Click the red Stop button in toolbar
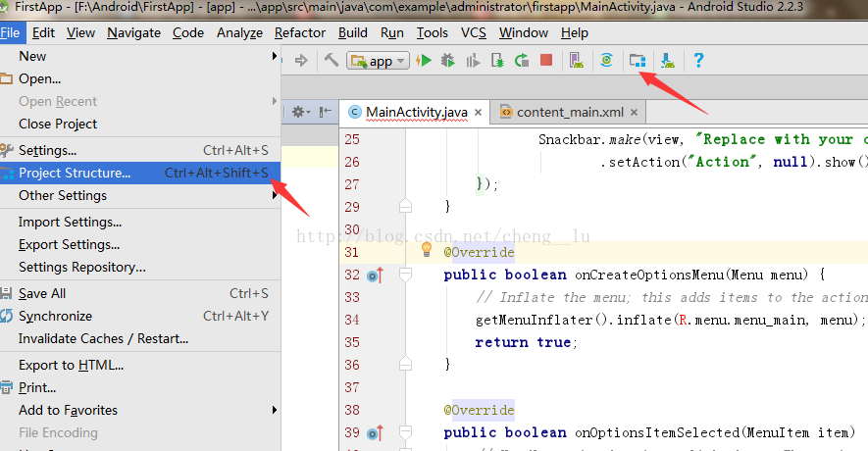 point(546,60)
